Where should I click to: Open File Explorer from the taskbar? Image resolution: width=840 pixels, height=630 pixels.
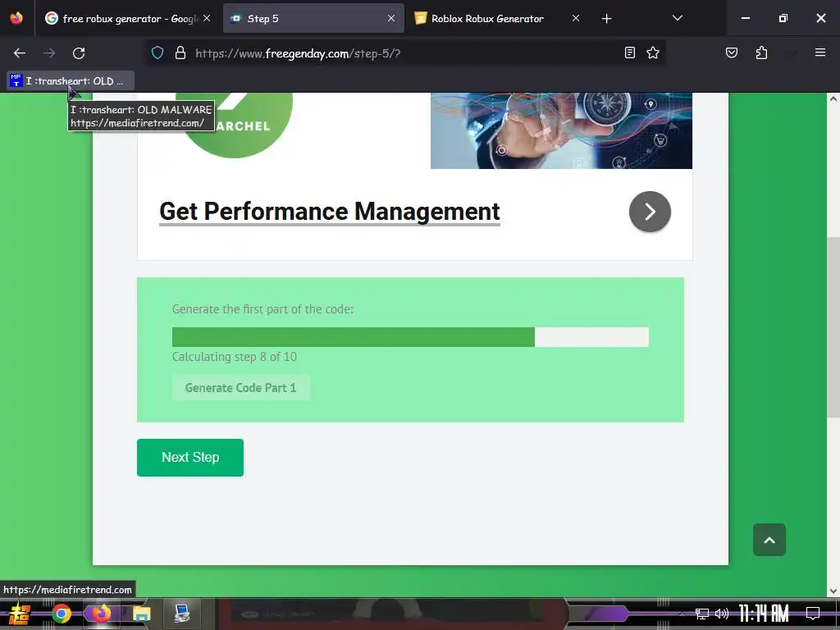point(142,614)
